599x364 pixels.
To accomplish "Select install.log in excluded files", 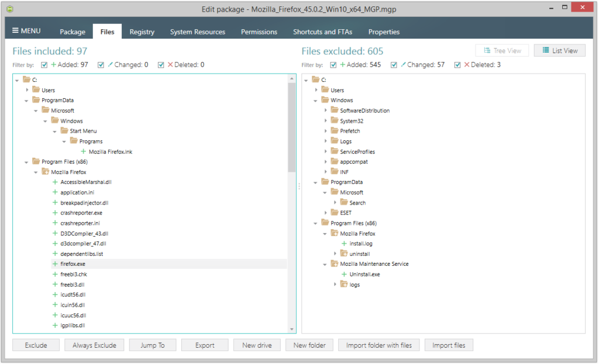I will click(x=361, y=244).
